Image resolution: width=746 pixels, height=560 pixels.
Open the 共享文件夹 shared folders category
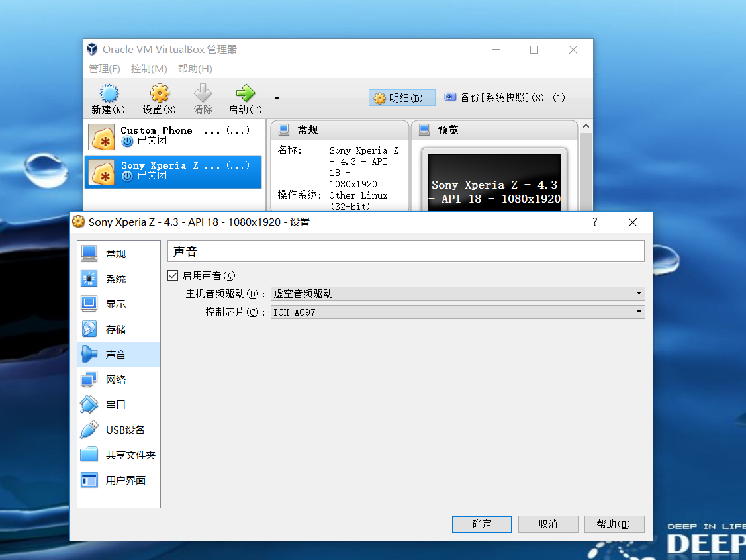pos(118,455)
